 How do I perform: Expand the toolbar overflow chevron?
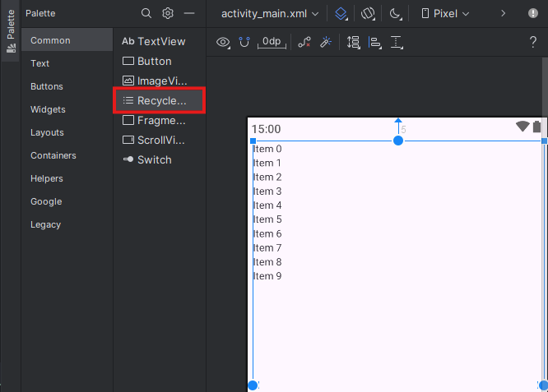coord(503,13)
